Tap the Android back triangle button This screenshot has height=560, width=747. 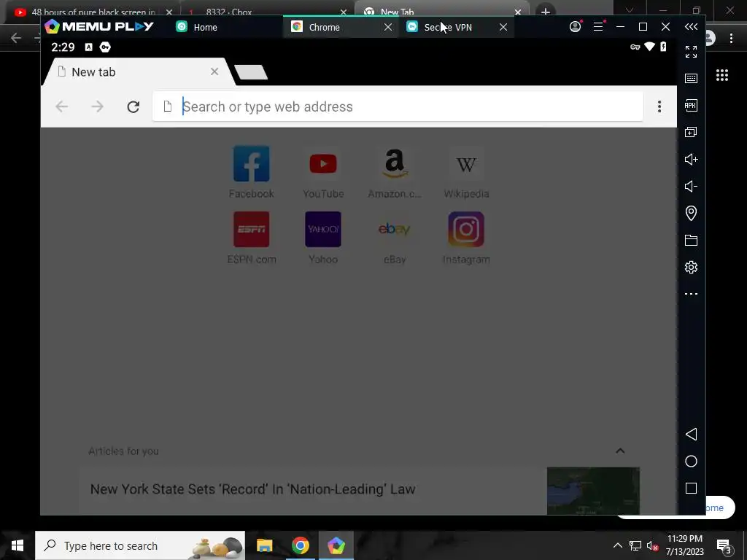(x=691, y=435)
